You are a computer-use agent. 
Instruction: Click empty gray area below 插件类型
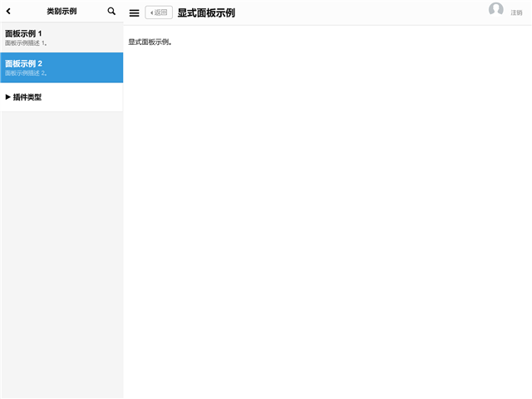pyautogui.click(x=62, y=249)
